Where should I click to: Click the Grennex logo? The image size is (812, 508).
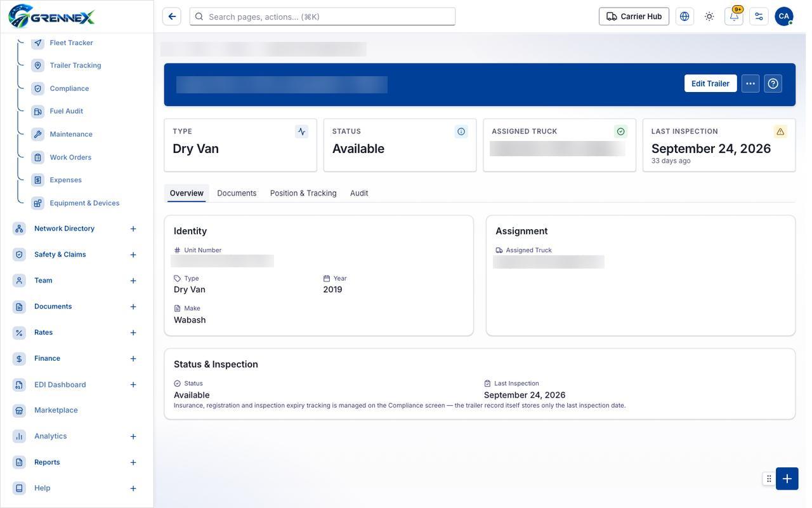tap(51, 17)
